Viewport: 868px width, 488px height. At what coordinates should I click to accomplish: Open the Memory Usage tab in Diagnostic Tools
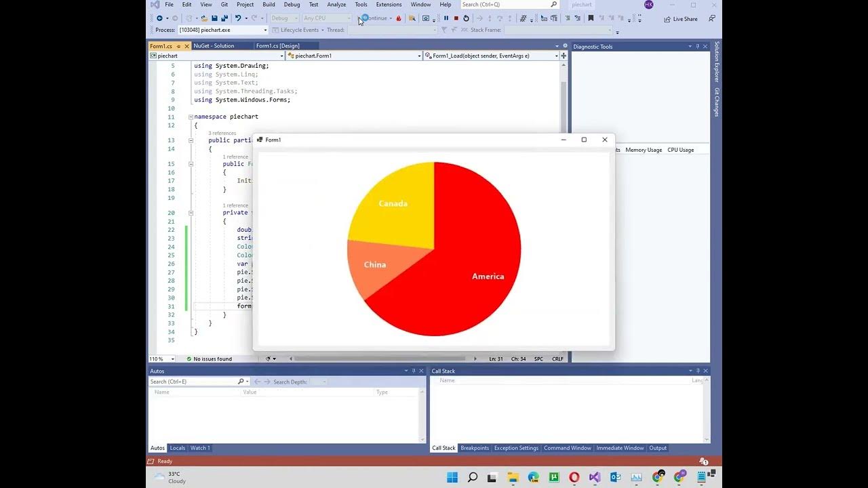point(644,150)
